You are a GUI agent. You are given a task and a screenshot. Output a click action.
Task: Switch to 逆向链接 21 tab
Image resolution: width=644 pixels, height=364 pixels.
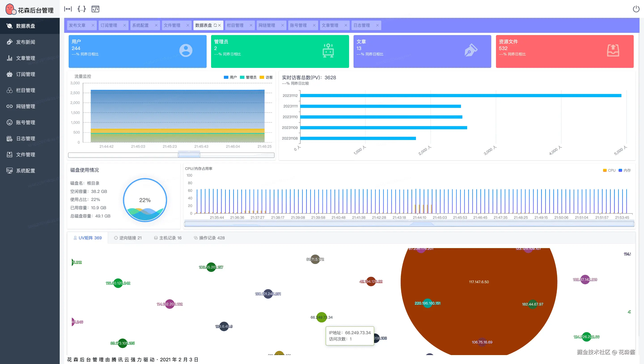coord(128,238)
